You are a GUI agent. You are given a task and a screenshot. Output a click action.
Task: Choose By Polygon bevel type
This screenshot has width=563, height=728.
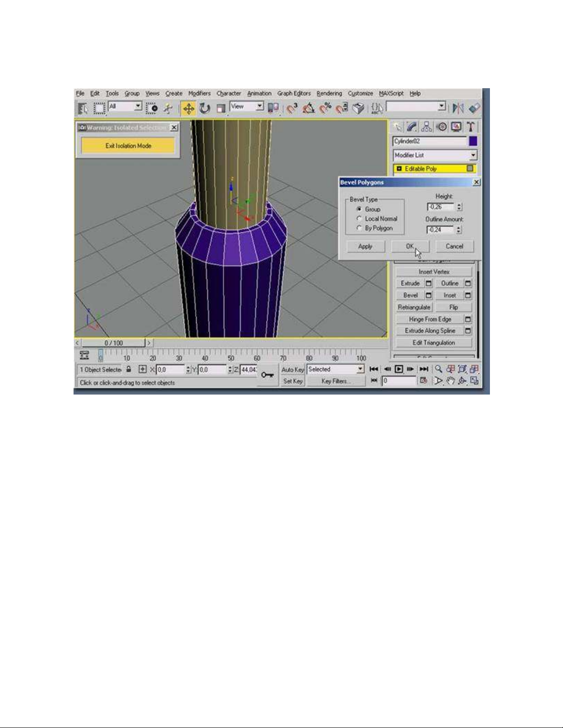pos(359,228)
